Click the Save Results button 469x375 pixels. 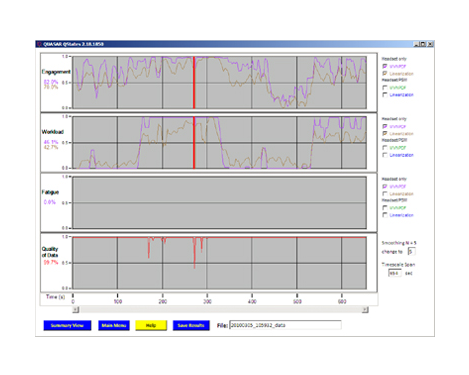point(191,325)
